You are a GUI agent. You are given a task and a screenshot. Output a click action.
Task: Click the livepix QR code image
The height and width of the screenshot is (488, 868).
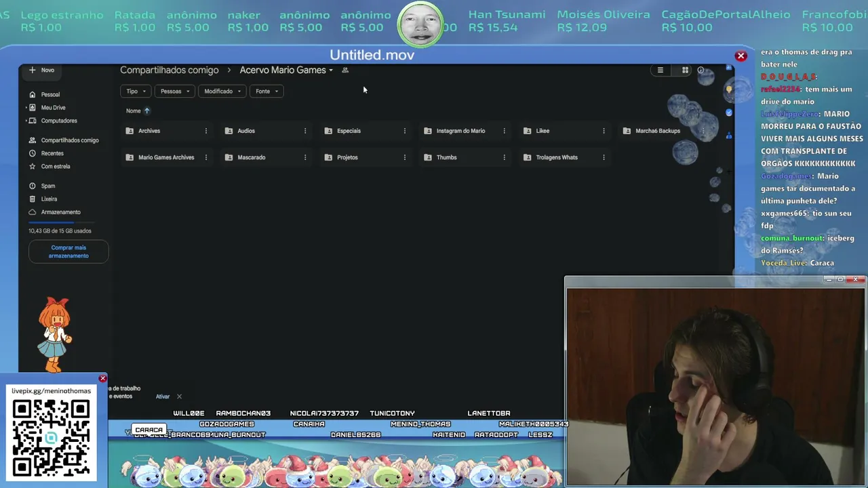51,438
